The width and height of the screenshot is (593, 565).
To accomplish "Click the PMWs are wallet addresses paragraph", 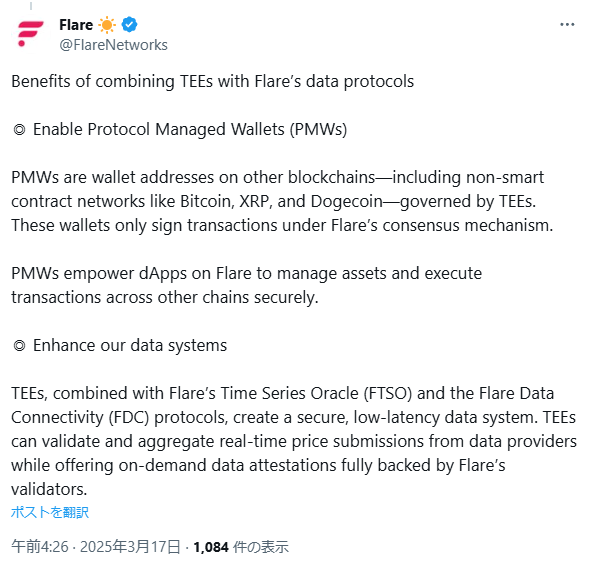I will 282,202.
